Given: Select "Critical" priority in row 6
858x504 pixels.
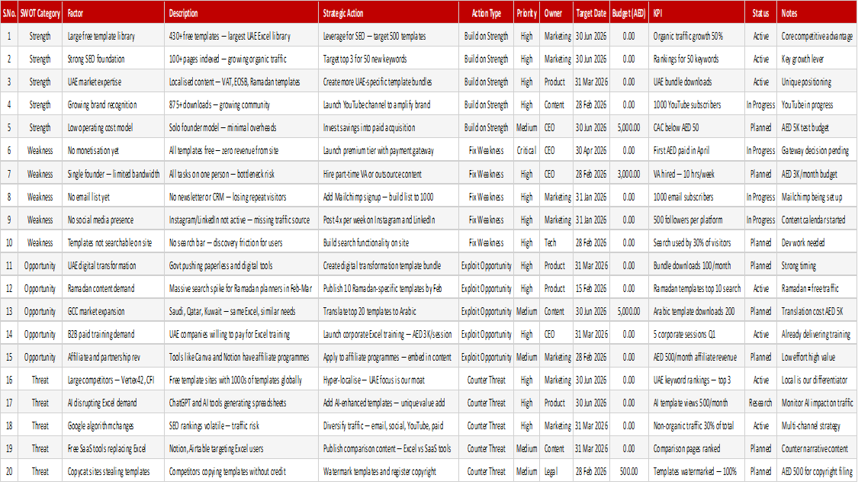Looking at the screenshot, I should click(x=527, y=150).
